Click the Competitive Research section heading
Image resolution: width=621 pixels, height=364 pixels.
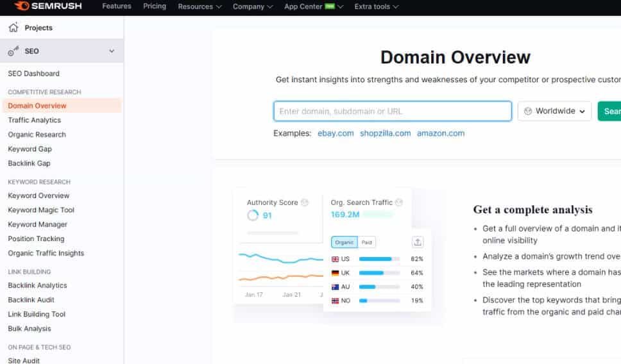coord(44,92)
